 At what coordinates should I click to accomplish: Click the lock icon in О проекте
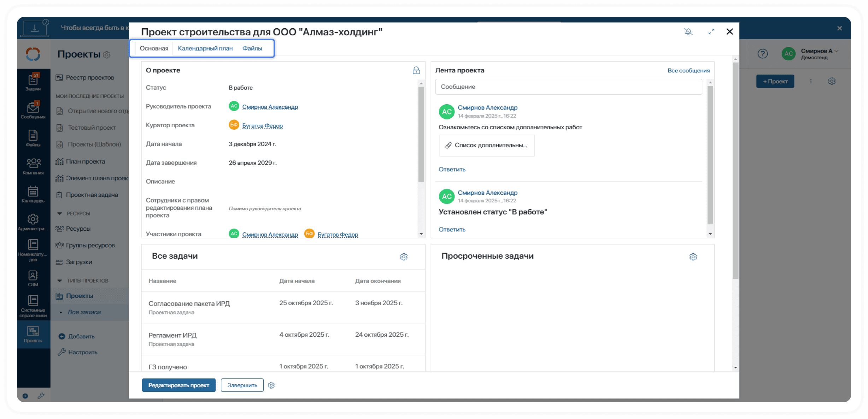(x=416, y=70)
